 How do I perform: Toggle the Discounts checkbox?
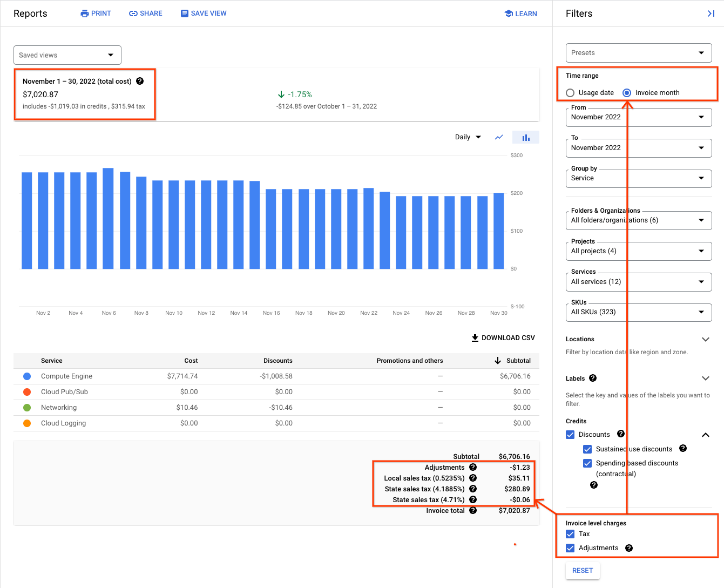point(570,435)
